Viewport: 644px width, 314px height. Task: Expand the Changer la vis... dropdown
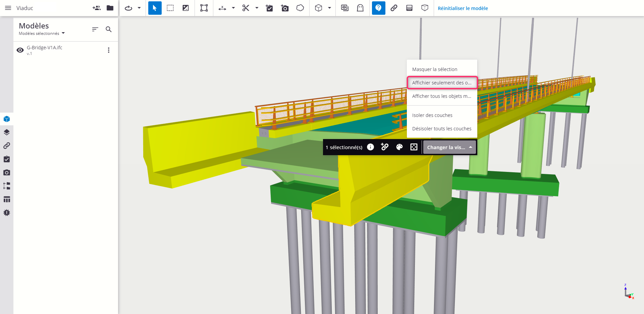(x=449, y=147)
